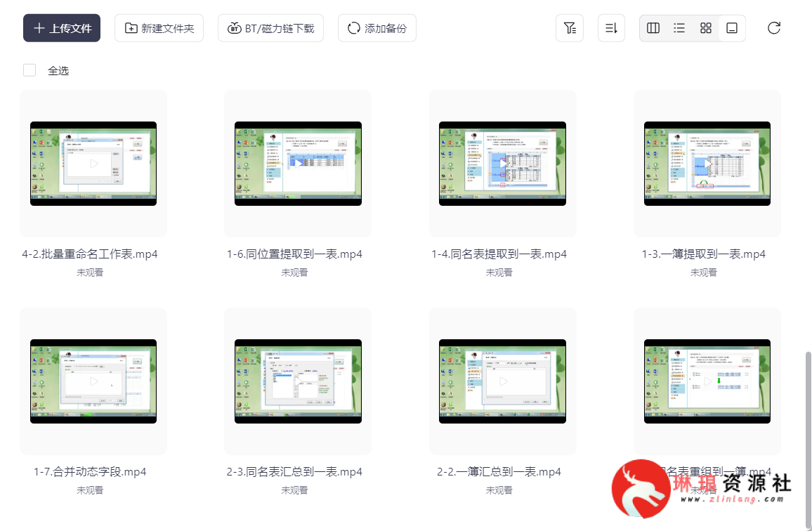Create a folder with 新建文件夹

coord(159,28)
